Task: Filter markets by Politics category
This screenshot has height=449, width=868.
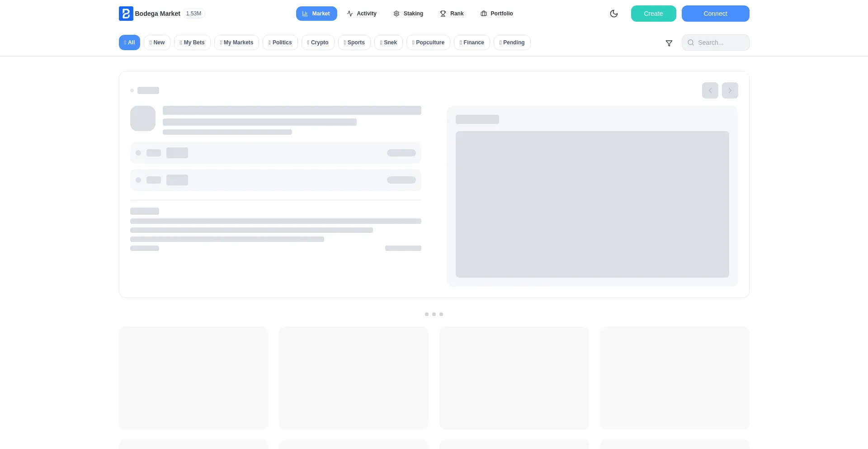Action: [280, 43]
